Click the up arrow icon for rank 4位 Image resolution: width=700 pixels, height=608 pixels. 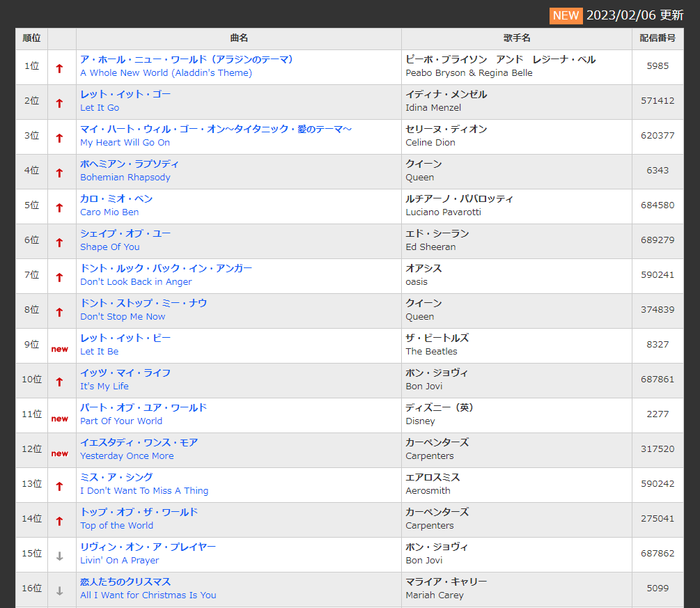(x=59, y=173)
